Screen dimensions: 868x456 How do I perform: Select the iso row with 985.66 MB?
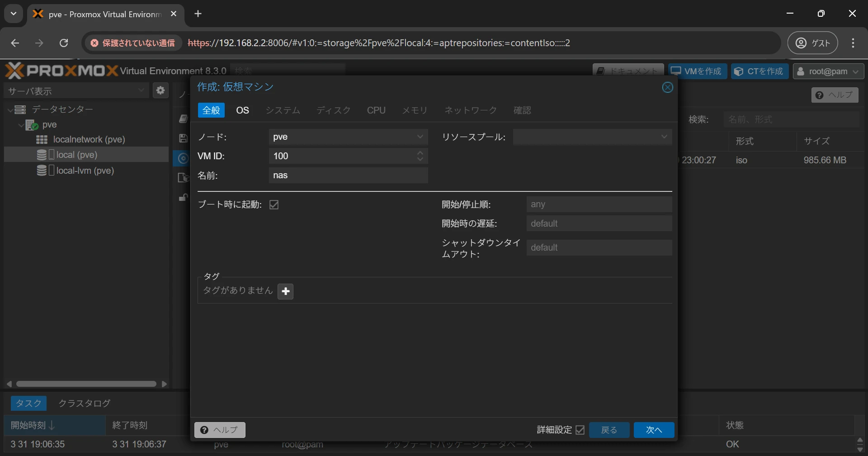(x=771, y=160)
